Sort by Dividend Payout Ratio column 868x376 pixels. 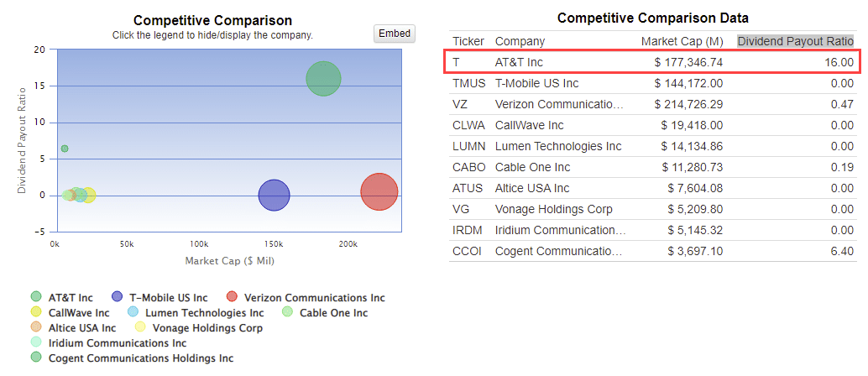pyautogui.click(x=795, y=41)
